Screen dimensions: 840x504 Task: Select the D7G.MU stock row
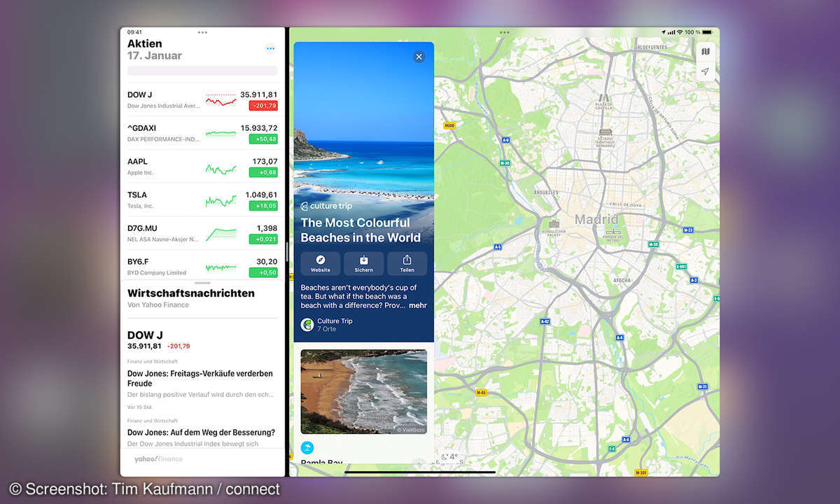(202, 234)
